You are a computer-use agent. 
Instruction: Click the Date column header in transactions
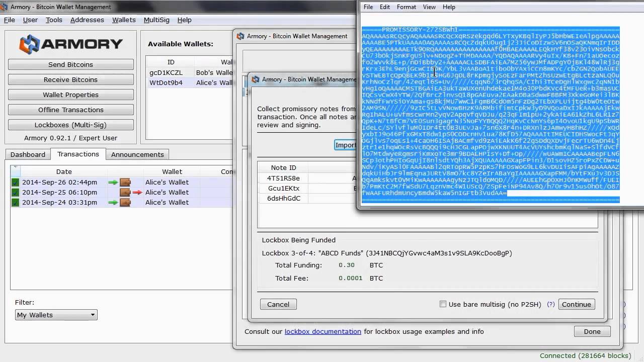(x=64, y=171)
